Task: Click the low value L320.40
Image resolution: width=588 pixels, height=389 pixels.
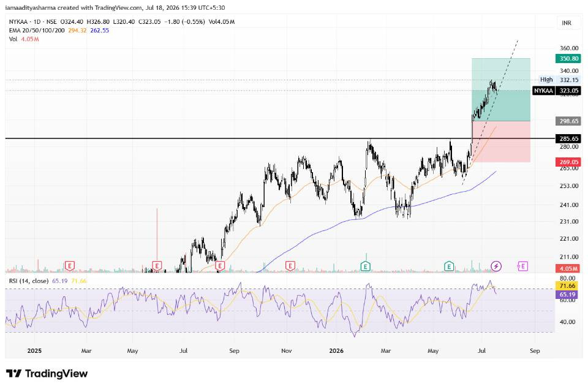Action: [x=124, y=22]
